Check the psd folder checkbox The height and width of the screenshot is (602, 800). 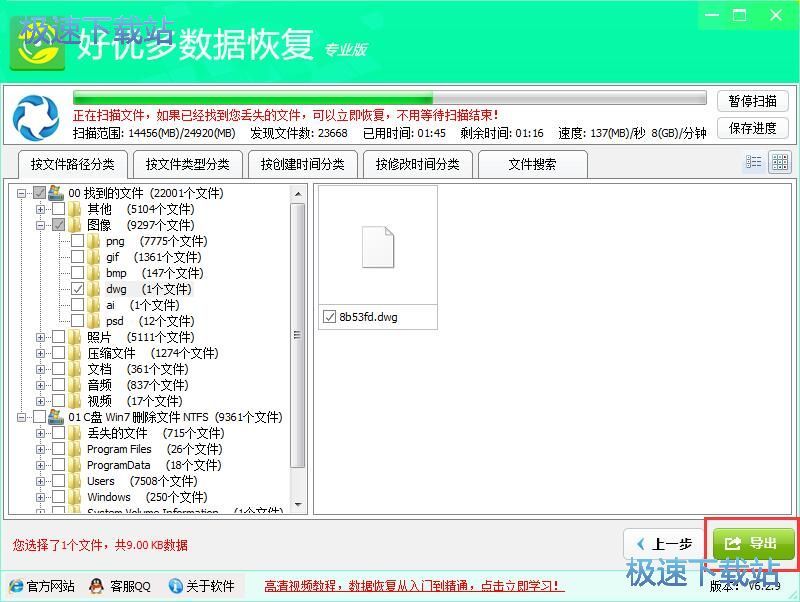[x=78, y=321]
